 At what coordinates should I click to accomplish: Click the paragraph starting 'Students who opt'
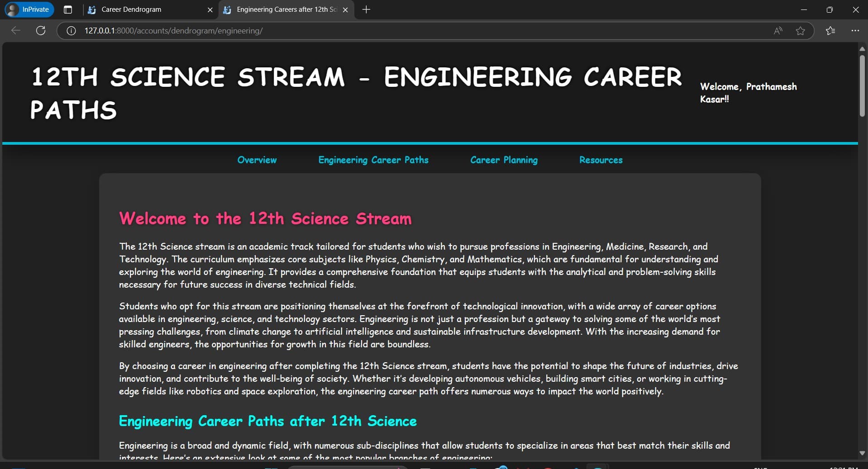coord(420,325)
